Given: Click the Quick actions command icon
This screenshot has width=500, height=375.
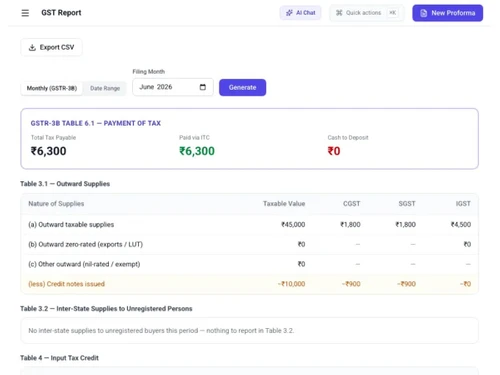Looking at the screenshot, I should click(339, 13).
